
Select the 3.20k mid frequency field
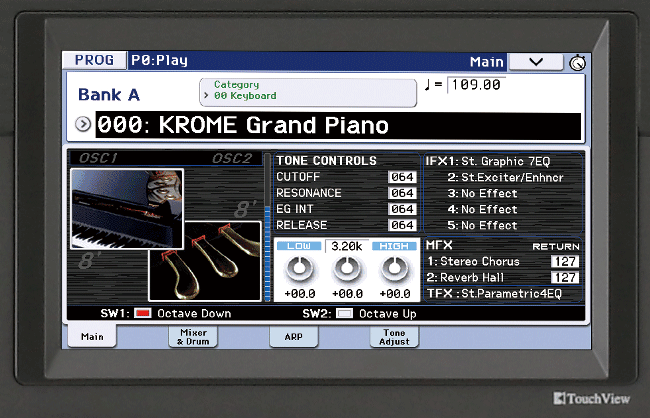347,246
